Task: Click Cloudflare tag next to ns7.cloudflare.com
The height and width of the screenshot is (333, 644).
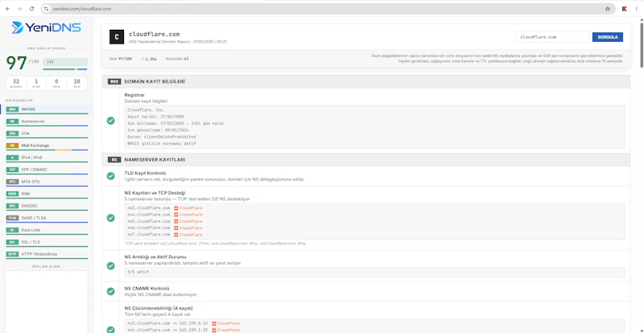Action: [x=188, y=234]
